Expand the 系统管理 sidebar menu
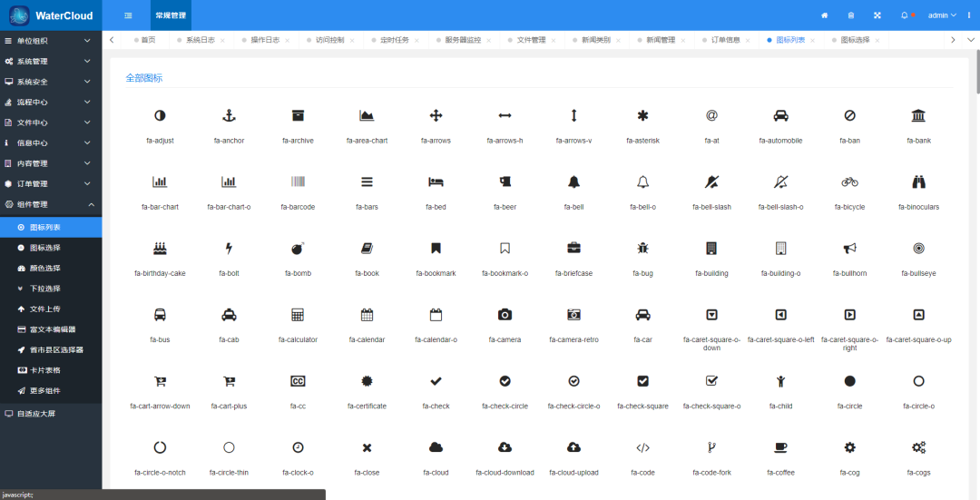 (x=51, y=61)
